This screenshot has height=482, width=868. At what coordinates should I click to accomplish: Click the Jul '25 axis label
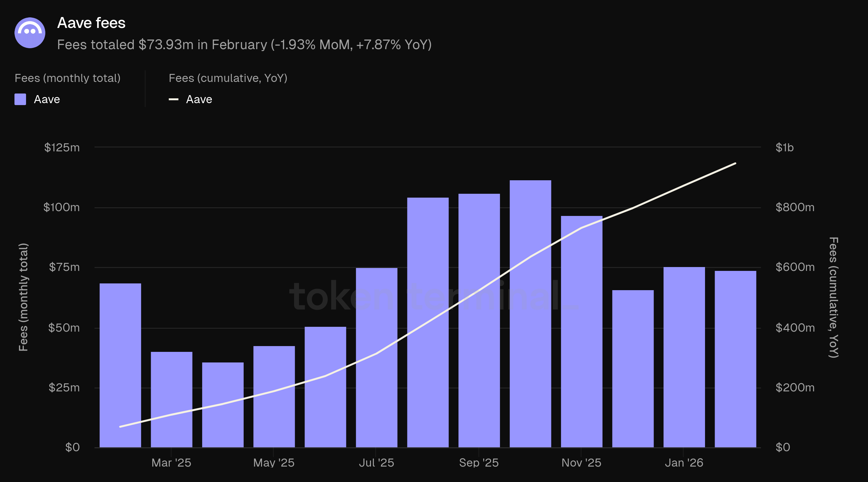[x=376, y=462]
